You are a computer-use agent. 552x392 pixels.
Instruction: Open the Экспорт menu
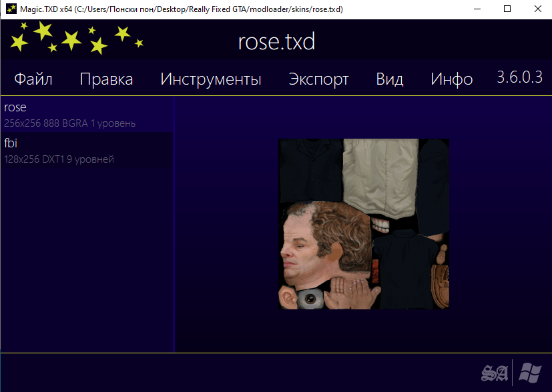(318, 79)
